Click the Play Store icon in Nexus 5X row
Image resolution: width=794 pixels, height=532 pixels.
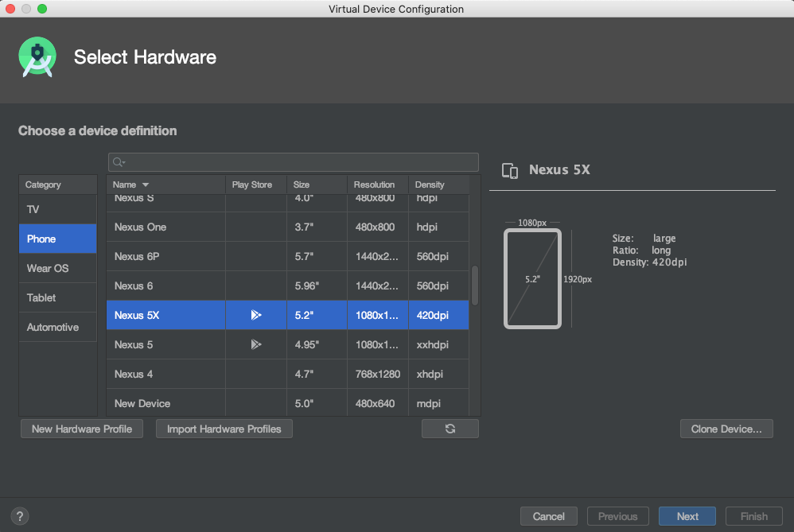click(x=256, y=315)
